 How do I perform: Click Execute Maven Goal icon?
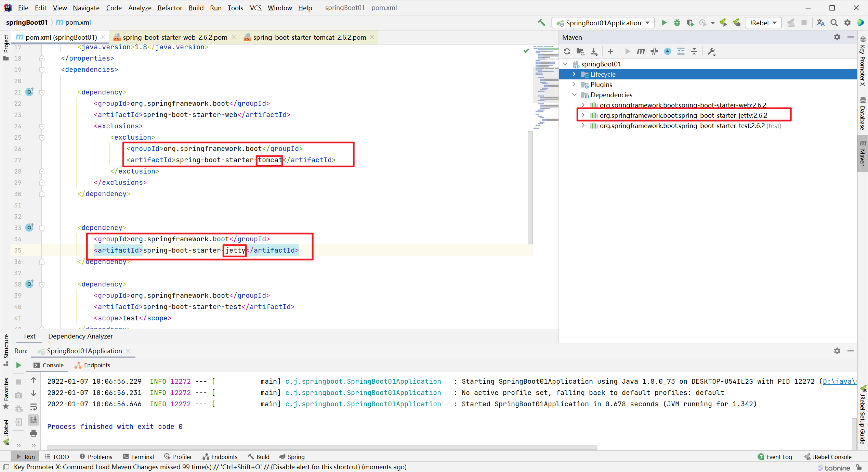coord(641,51)
